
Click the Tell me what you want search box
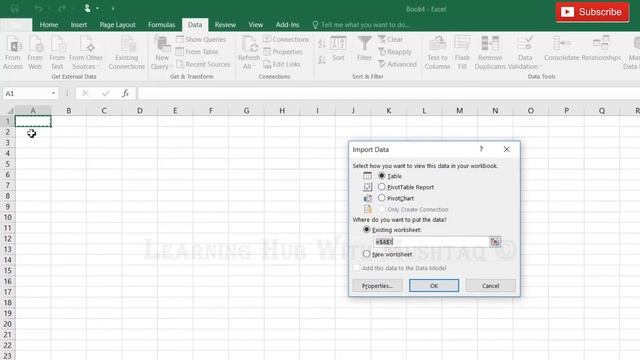click(361, 25)
